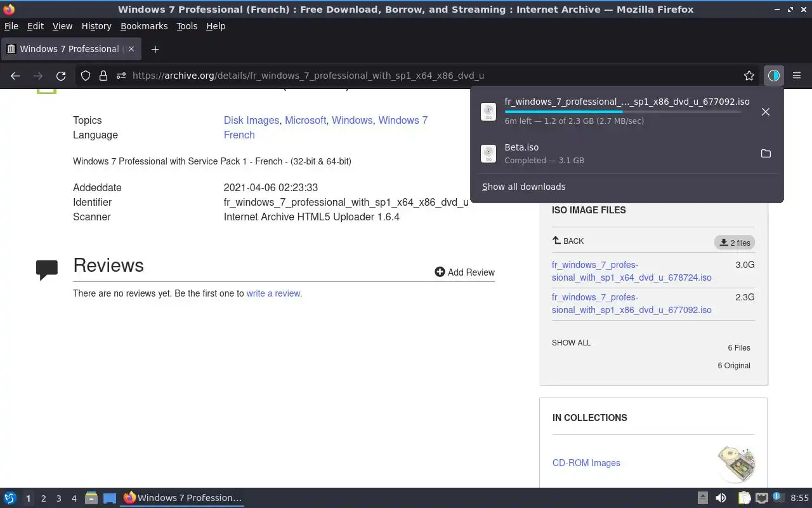Open containing folder for Beta.iso
The width and height of the screenshot is (812, 508).
766,154
